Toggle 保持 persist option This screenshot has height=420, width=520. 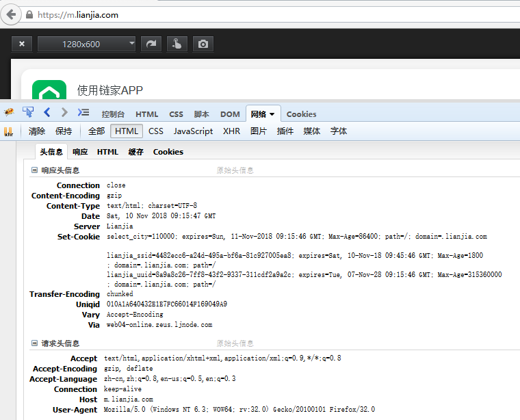click(64, 131)
